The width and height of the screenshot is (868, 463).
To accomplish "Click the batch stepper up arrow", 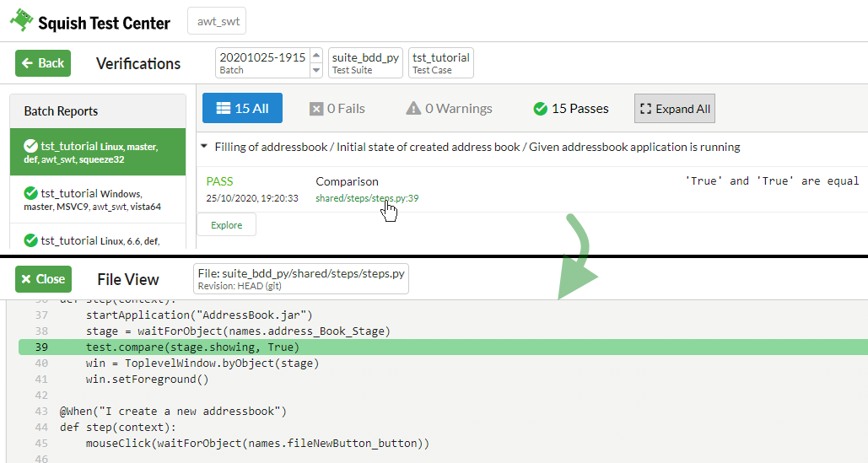I will (x=316, y=56).
